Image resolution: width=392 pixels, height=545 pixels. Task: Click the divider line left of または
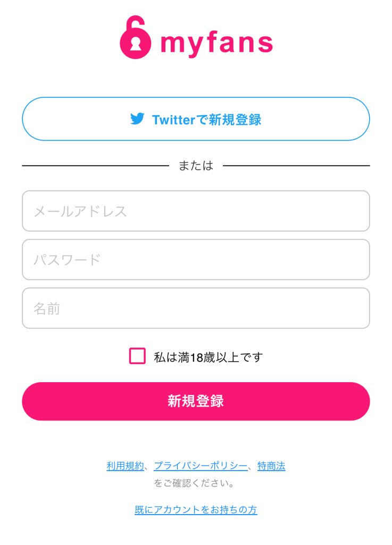(x=96, y=166)
